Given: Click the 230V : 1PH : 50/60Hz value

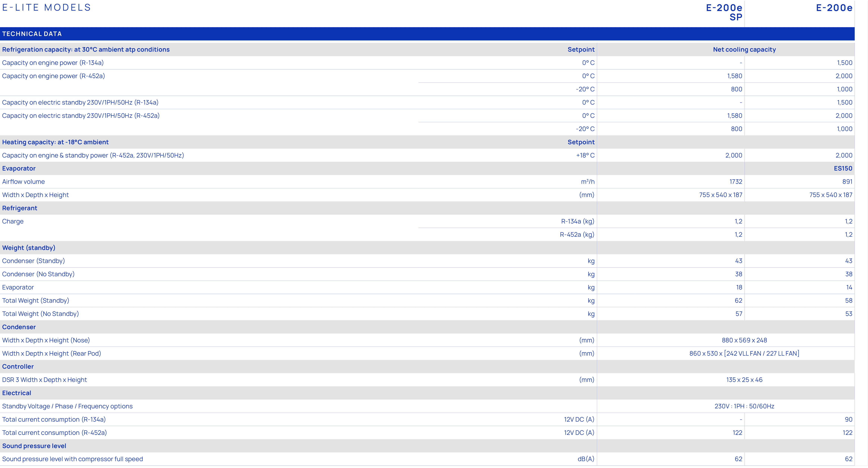Looking at the screenshot, I should pyautogui.click(x=744, y=406).
